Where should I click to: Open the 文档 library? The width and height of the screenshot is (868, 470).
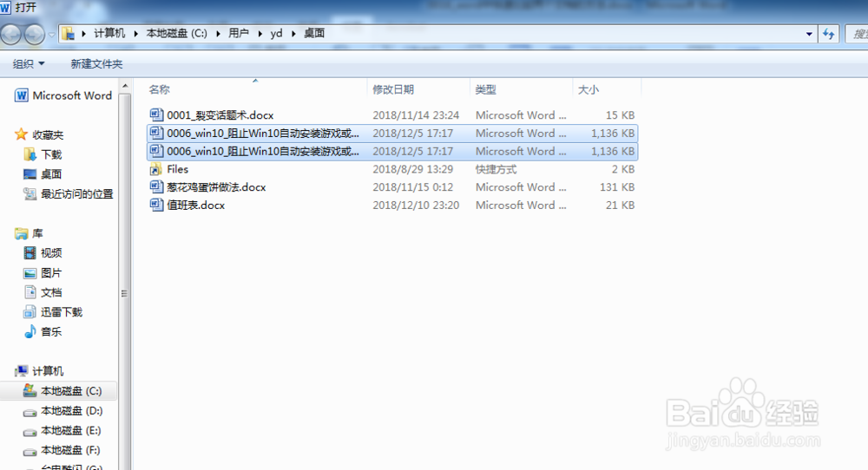coord(51,292)
